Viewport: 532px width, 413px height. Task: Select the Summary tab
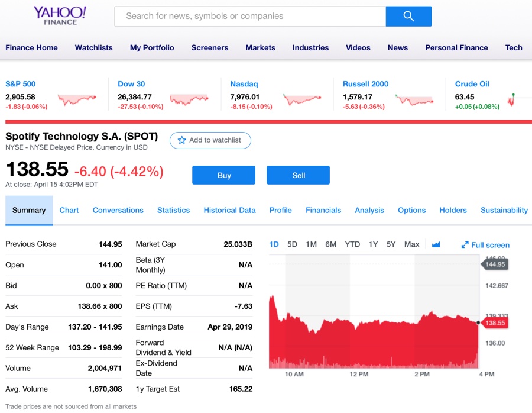click(x=29, y=210)
